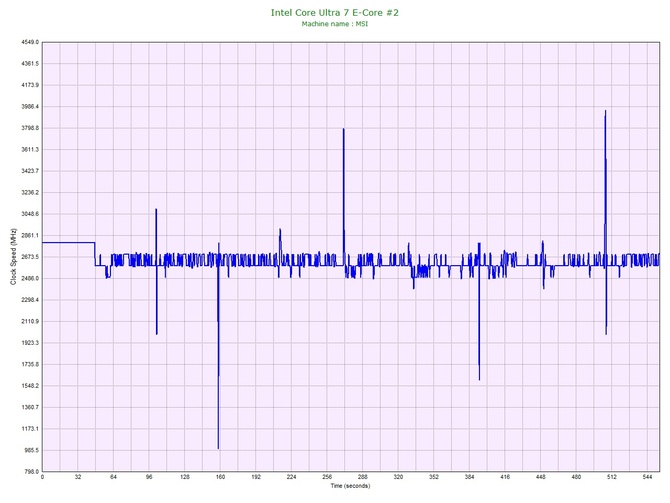Click the 4361.5 y-axis value

point(30,64)
